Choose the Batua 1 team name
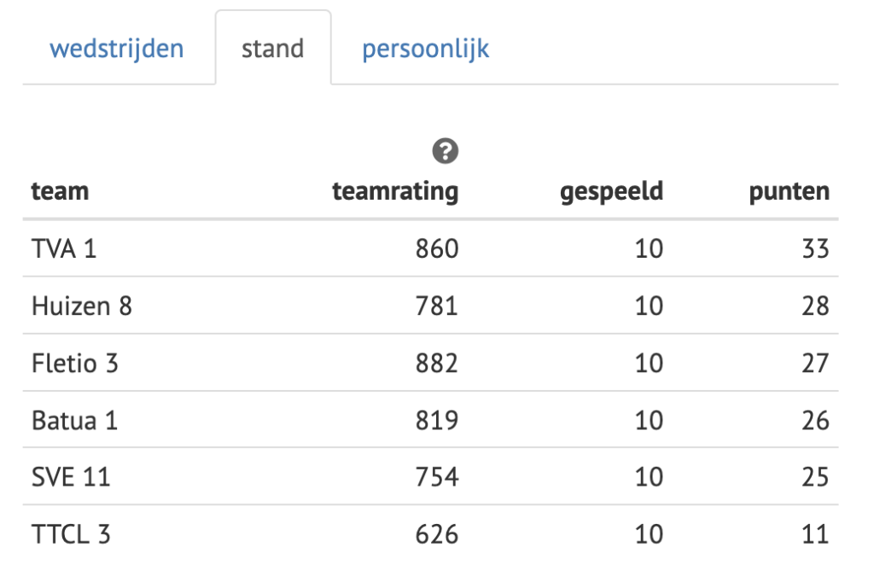Viewport: 874px width, 588px height. coord(75,420)
